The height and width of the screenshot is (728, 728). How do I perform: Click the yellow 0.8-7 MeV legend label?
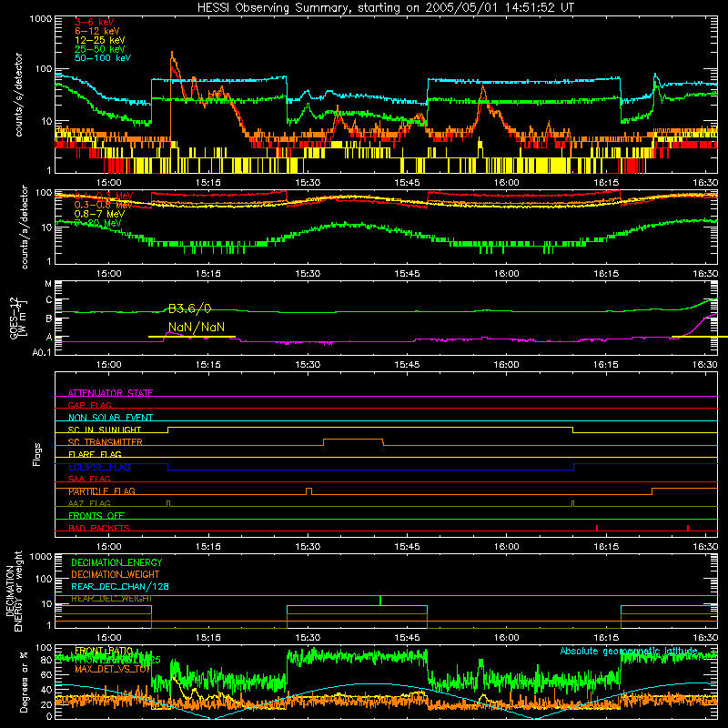tap(99, 214)
